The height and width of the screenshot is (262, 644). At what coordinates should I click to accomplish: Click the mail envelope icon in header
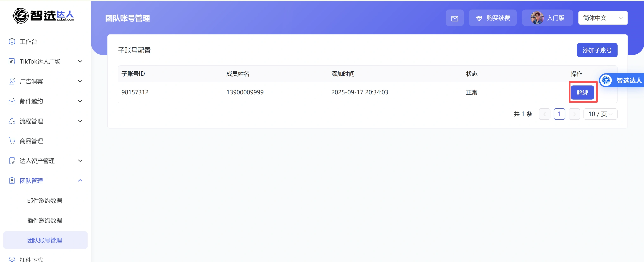[x=455, y=18]
